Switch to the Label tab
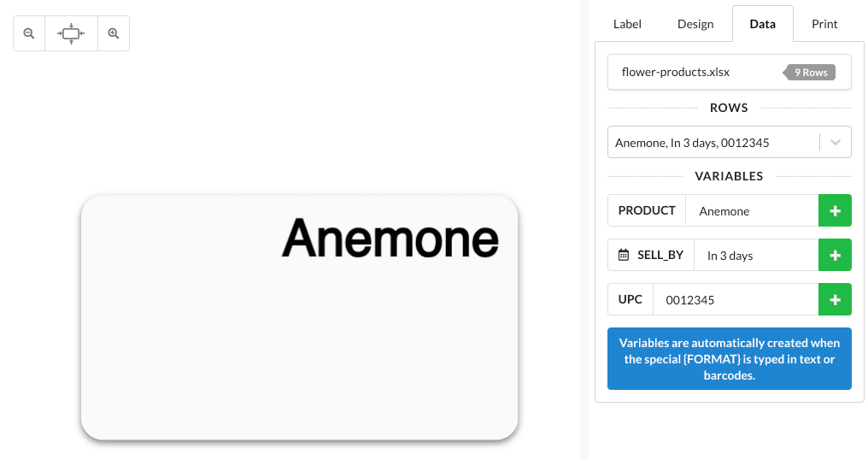This screenshot has height=460, width=868. [x=627, y=24]
